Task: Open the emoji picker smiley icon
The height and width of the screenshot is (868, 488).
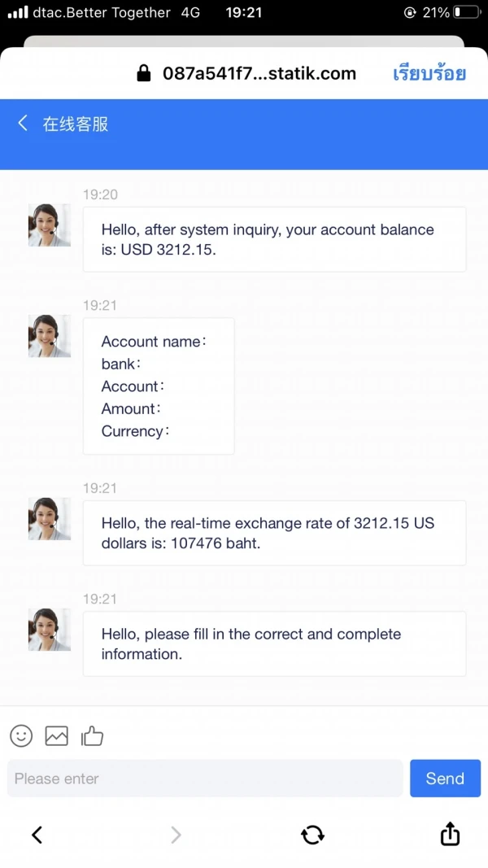Action: point(21,736)
